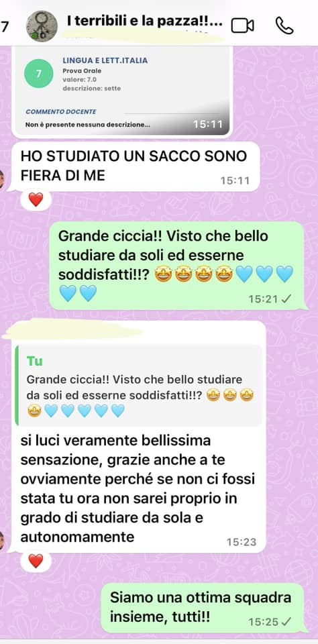Start a video call with the group
318x644 pixels.
coord(242,25)
